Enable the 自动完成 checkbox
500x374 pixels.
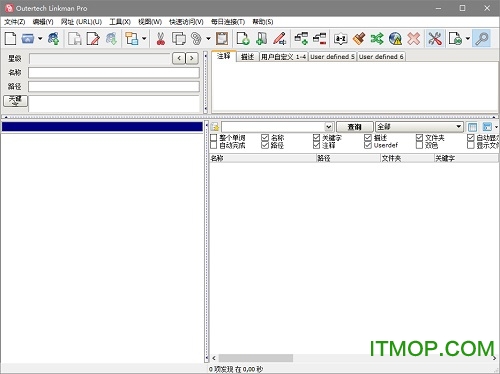coord(213,145)
